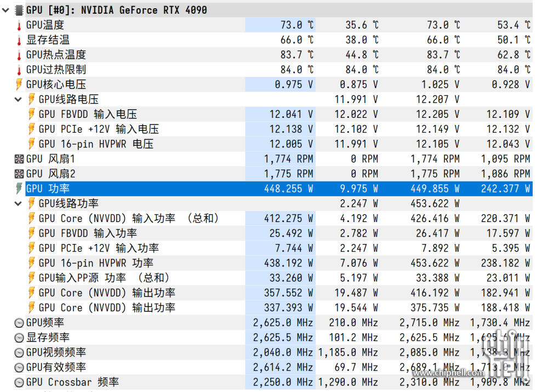Click the 73.0 ℃ current GPU temperature value
Image resolution: width=537 pixels, height=392 pixels.
point(297,25)
